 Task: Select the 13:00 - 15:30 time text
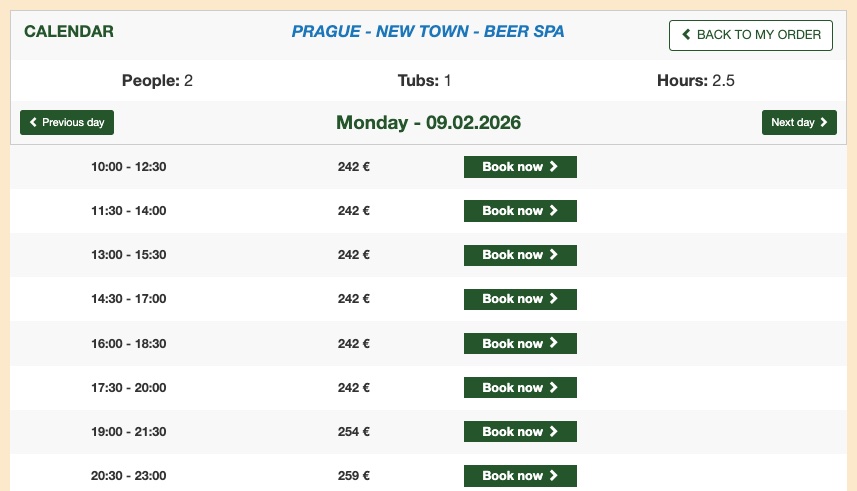point(128,255)
